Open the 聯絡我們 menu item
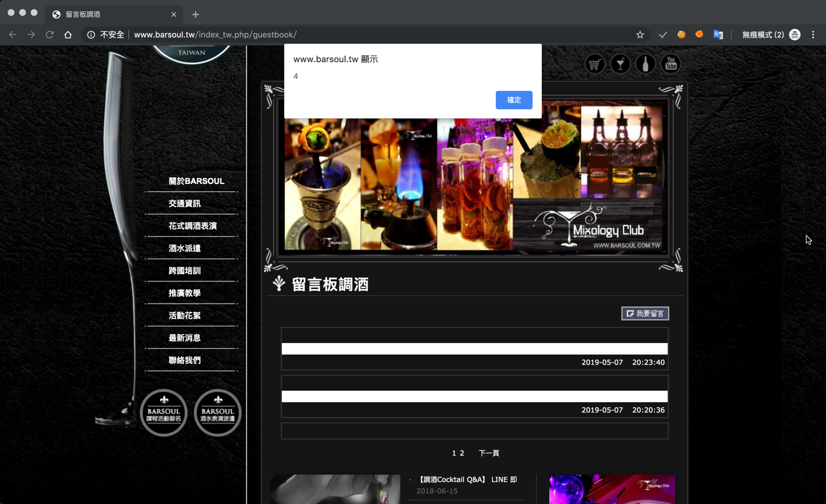Viewport: 826px width, 504px height. pyautogui.click(x=185, y=360)
